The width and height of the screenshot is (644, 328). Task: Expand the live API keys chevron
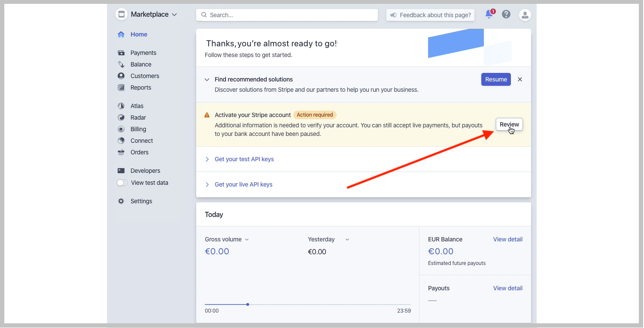[x=207, y=184]
